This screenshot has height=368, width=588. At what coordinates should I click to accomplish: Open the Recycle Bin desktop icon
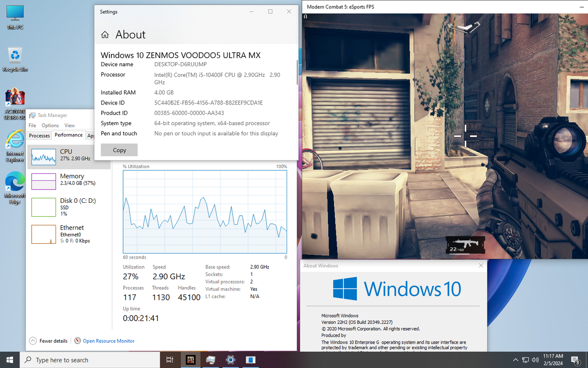coord(15,60)
